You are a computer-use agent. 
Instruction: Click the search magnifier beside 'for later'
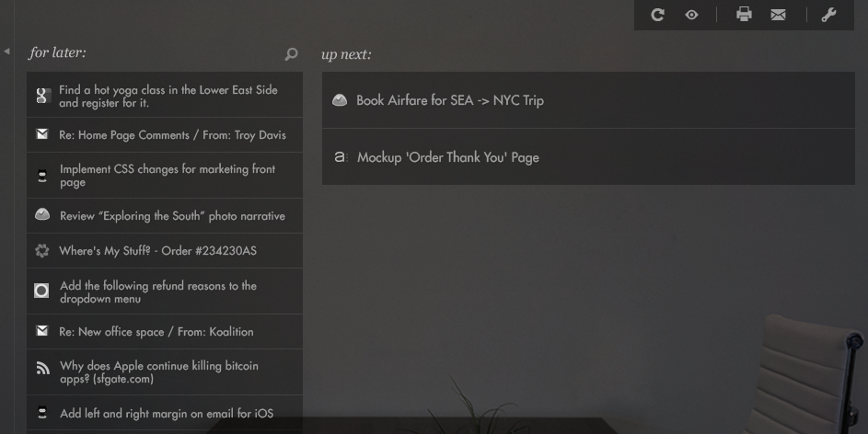click(x=291, y=53)
